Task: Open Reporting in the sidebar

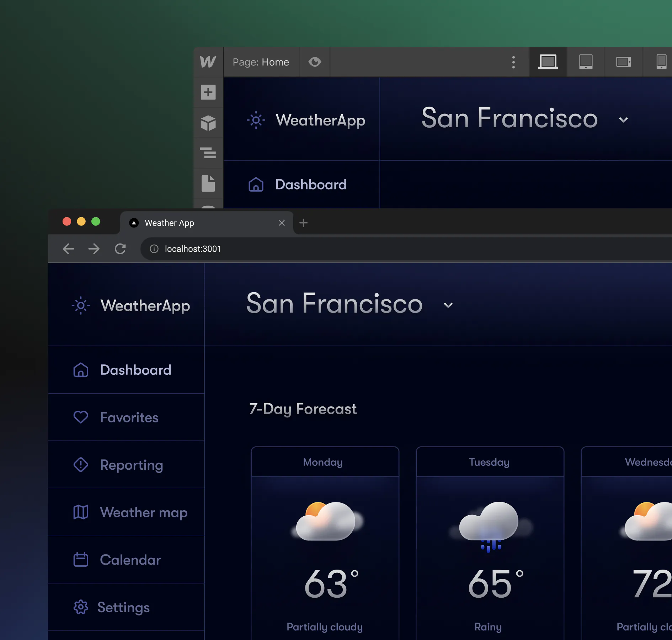Action: (x=126, y=465)
